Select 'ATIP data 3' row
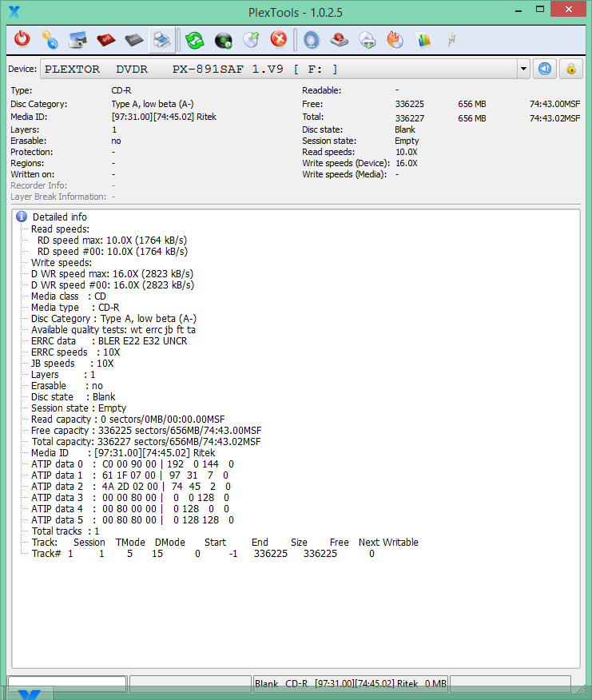 coord(130,497)
